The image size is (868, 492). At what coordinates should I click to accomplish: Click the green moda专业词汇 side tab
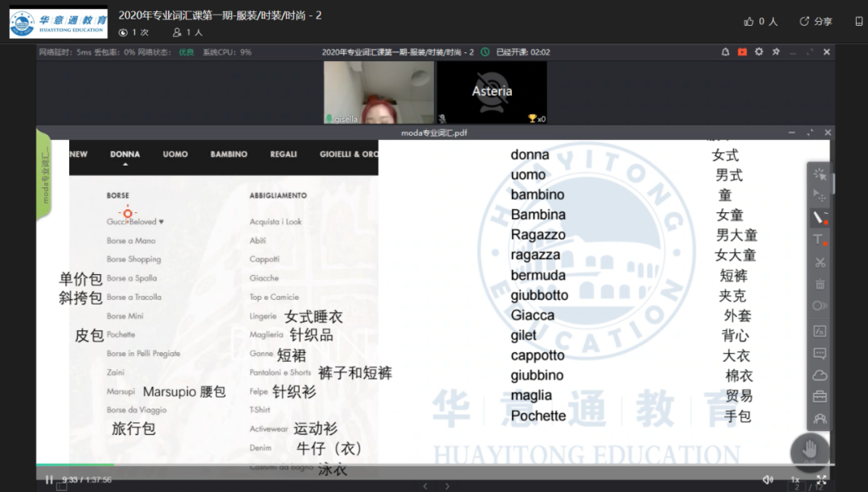click(44, 175)
